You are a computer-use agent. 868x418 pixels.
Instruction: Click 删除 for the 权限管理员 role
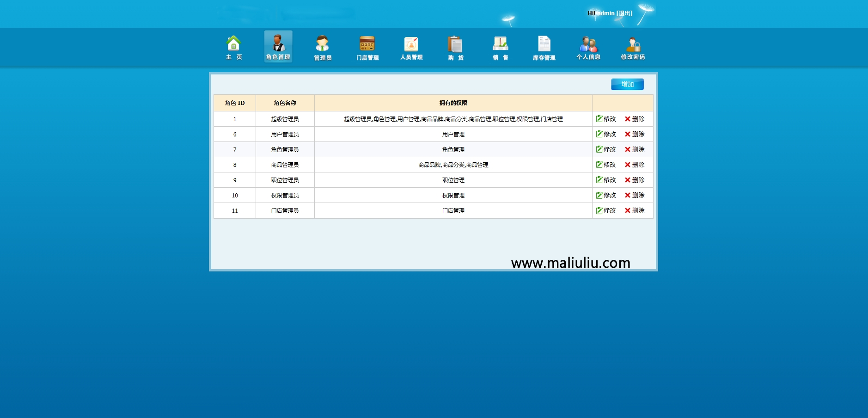635,195
